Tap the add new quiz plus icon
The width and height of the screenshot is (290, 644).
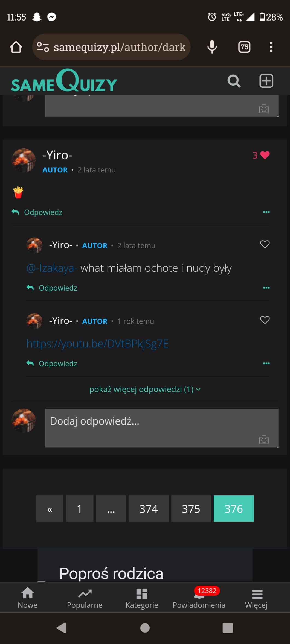(x=266, y=81)
